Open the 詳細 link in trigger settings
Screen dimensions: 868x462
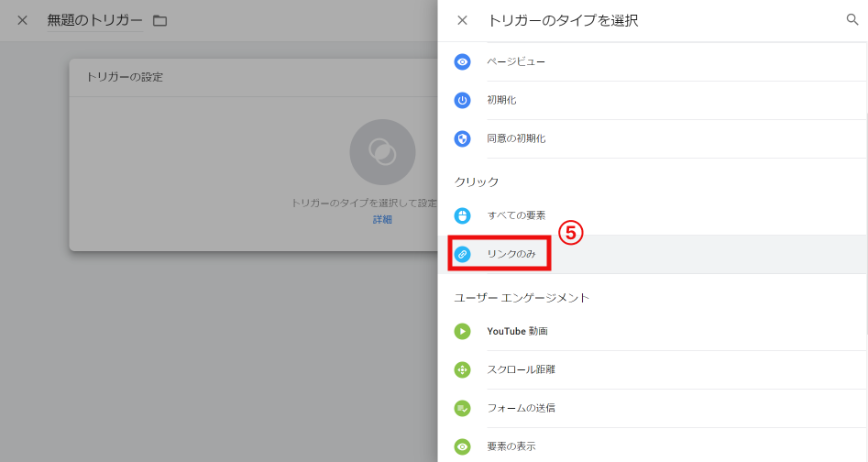tap(382, 220)
